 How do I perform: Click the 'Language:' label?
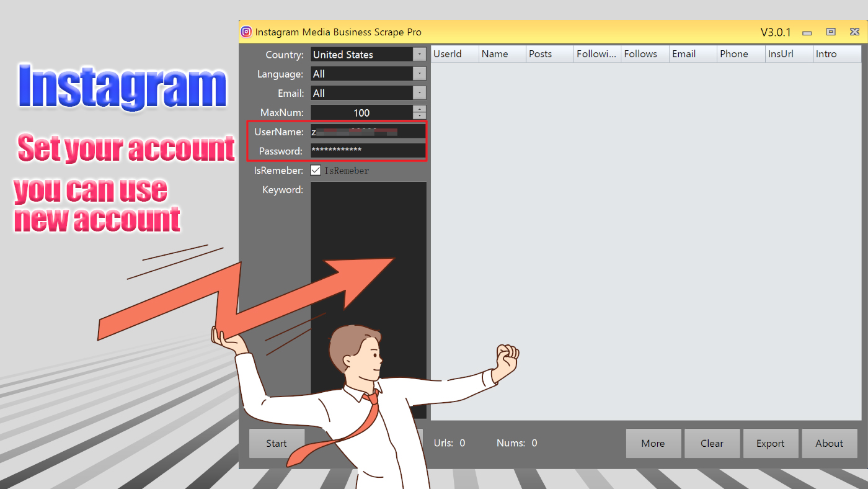[280, 74]
